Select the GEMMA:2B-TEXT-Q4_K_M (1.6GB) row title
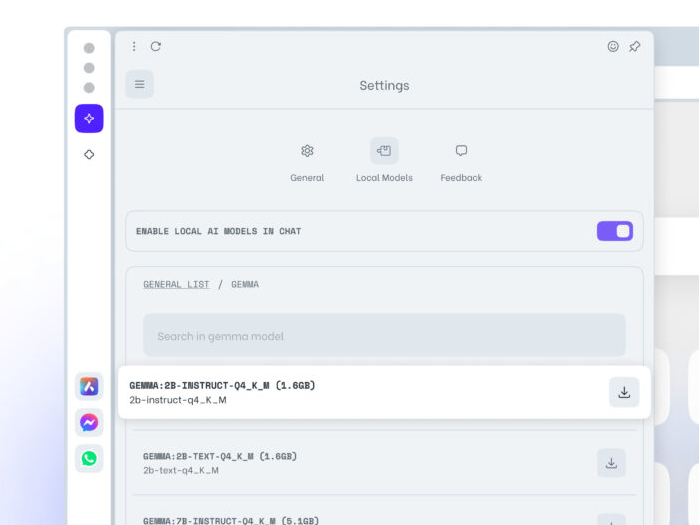 coord(220,456)
